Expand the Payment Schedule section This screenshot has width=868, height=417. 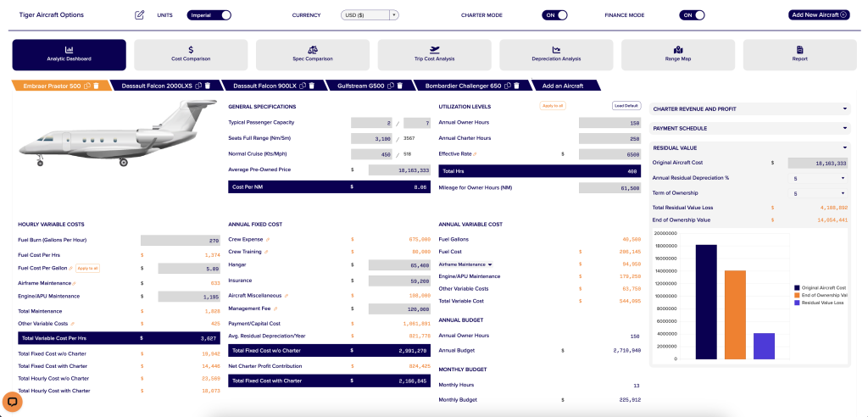[749, 129]
